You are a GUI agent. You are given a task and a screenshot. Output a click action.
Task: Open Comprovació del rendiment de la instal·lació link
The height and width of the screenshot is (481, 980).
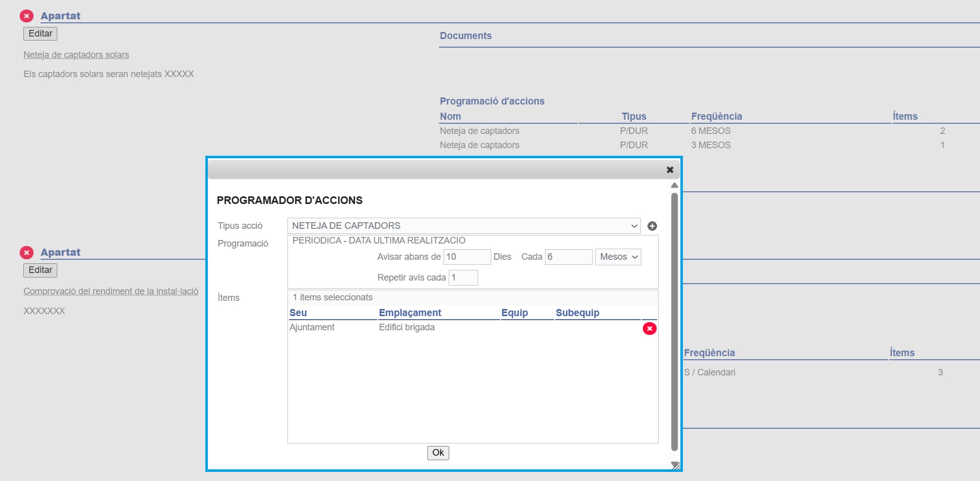111,291
